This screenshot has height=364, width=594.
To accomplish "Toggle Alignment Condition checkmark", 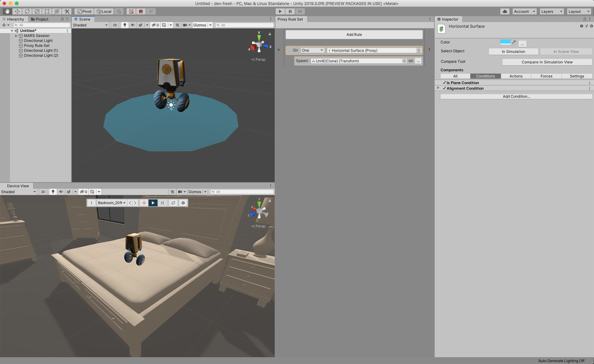I will click(444, 88).
